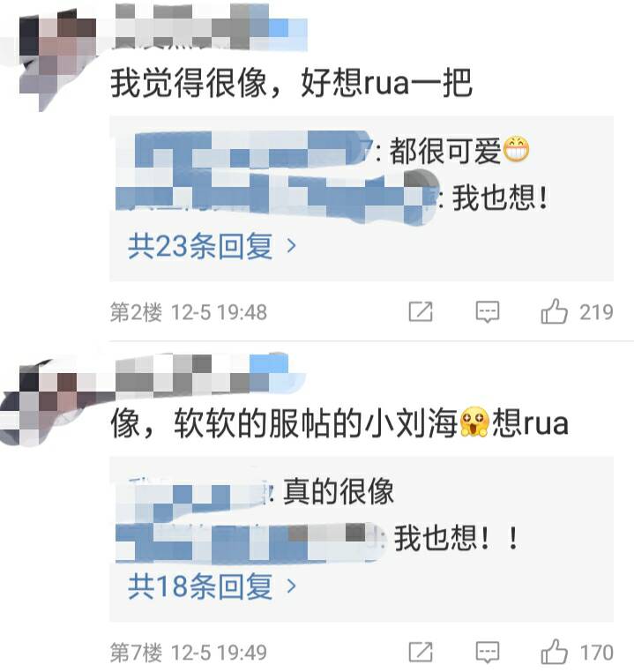The width and height of the screenshot is (634, 672).
Task: Open the second commenter's username
Action: pos(210,373)
